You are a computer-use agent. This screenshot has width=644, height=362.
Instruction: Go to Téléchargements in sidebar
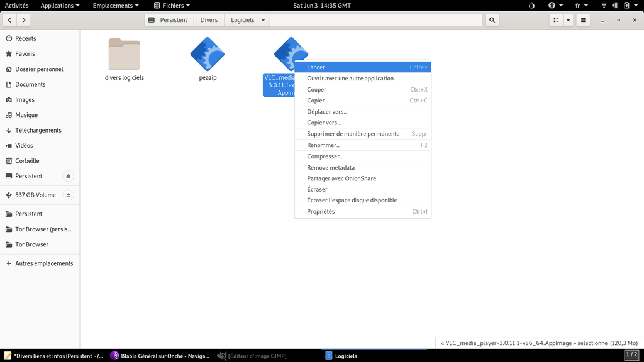pos(38,130)
